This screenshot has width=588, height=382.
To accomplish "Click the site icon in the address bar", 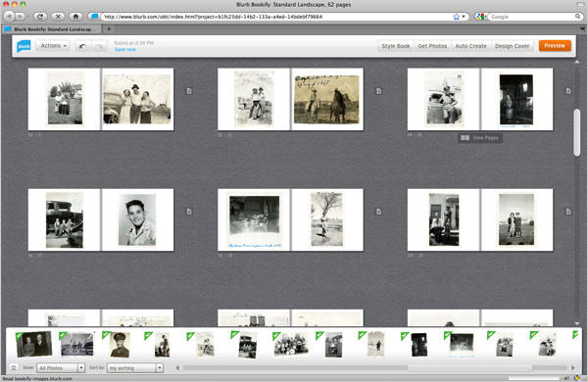I will [x=94, y=17].
